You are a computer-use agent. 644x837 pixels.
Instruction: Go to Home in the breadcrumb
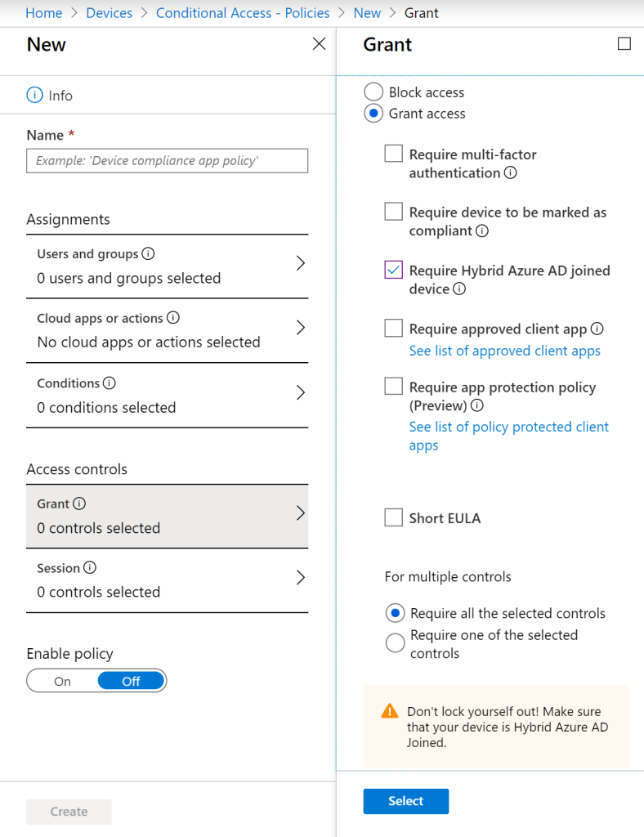(44, 13)
